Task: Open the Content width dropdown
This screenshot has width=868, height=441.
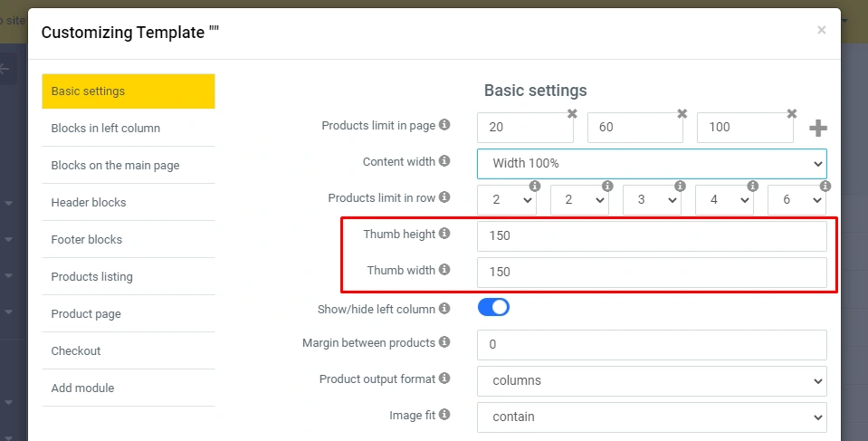Action: pos(652,164)
